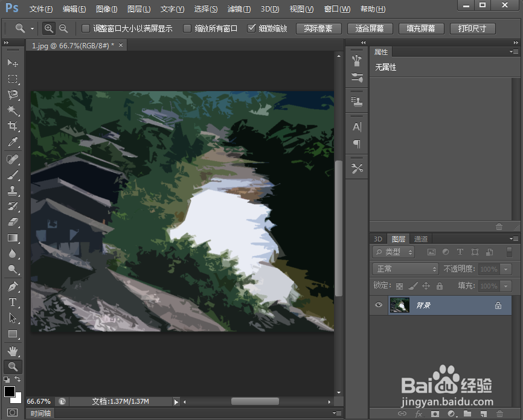Image resolution: width=523 pixels, height=420 pixels.
Task: Select the Magic Wand tool
Action: point(13,110)
